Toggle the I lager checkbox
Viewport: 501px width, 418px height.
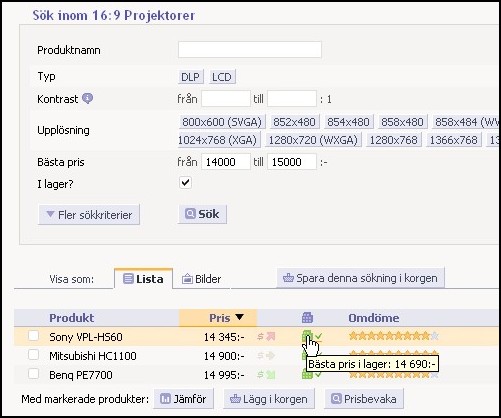click(185, 183)
